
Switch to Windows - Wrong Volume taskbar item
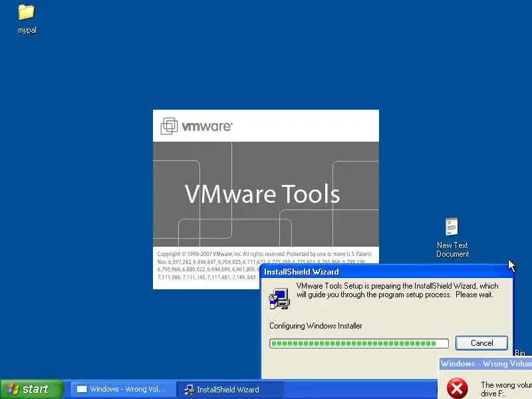[122, 389]
